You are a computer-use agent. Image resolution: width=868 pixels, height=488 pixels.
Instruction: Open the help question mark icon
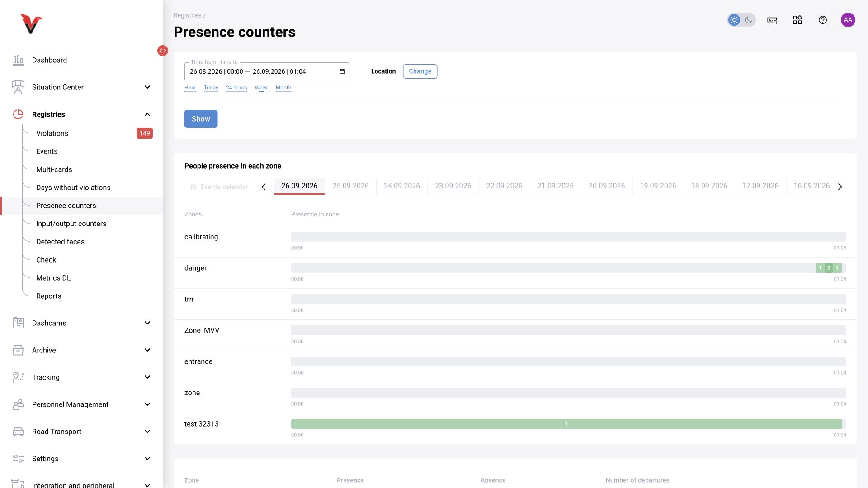tap(823, 20)
